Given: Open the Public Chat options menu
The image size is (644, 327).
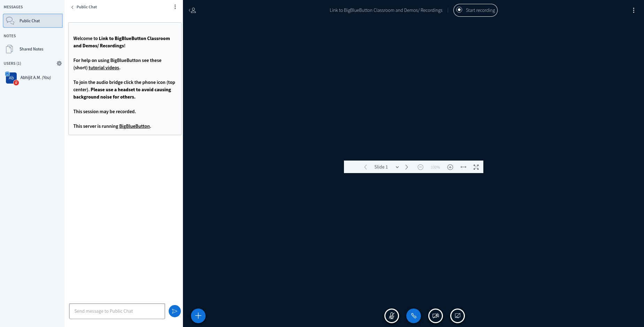Looking at the screenshot, I should [175, 7].
